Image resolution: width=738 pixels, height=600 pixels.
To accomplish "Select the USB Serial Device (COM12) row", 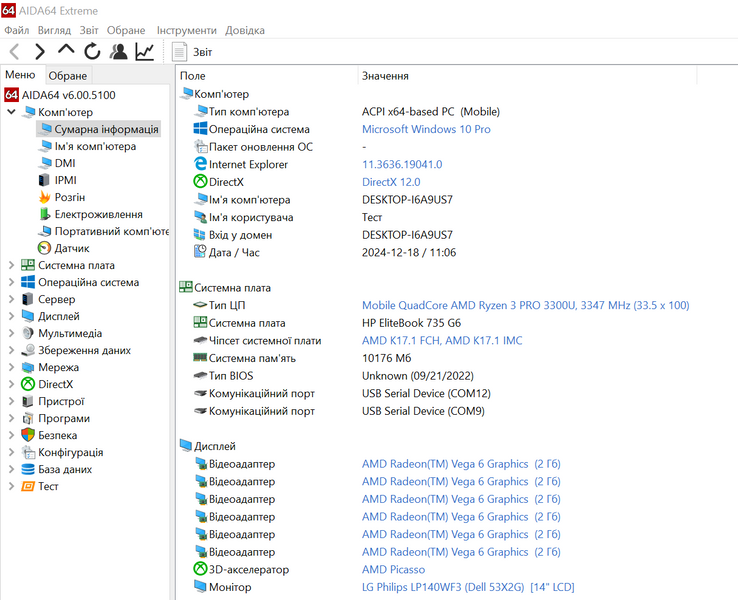I will (x=426, y=393).
